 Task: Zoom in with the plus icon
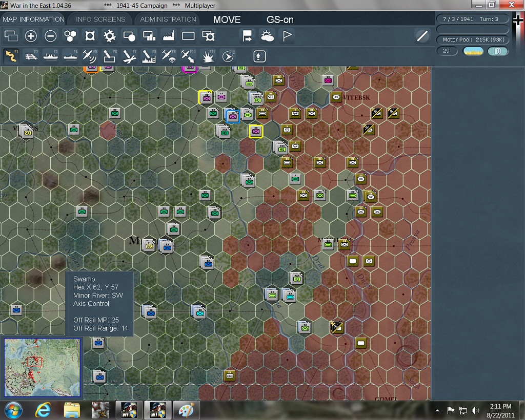[31, 36]
